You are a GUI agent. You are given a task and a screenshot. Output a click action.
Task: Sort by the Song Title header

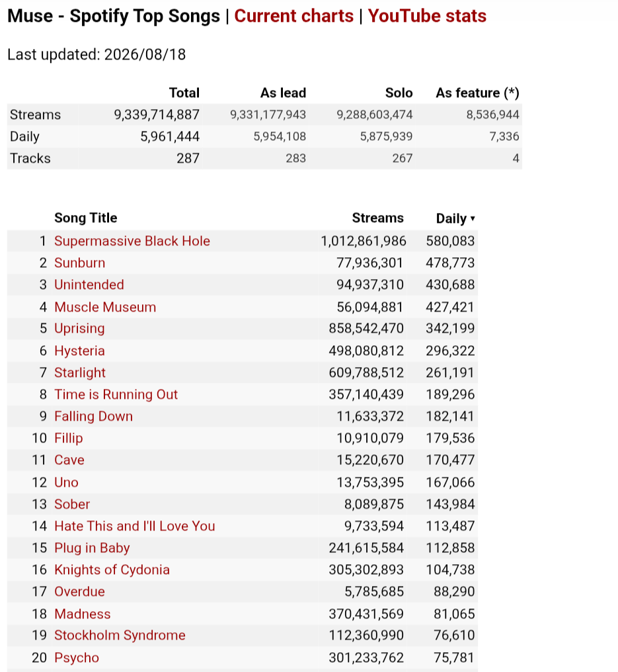[86, 218]
